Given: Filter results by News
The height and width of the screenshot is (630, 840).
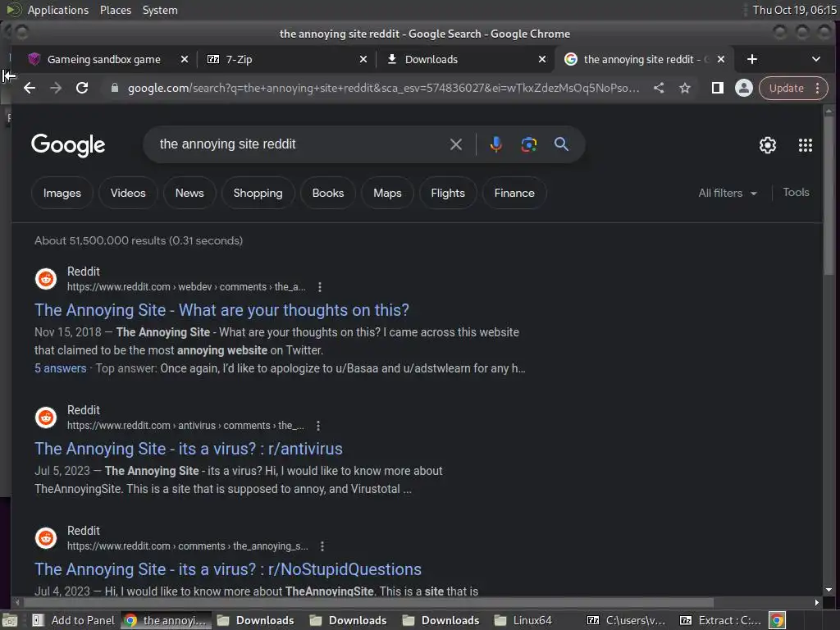Looking at the screenshot, I should pos(189,193).
